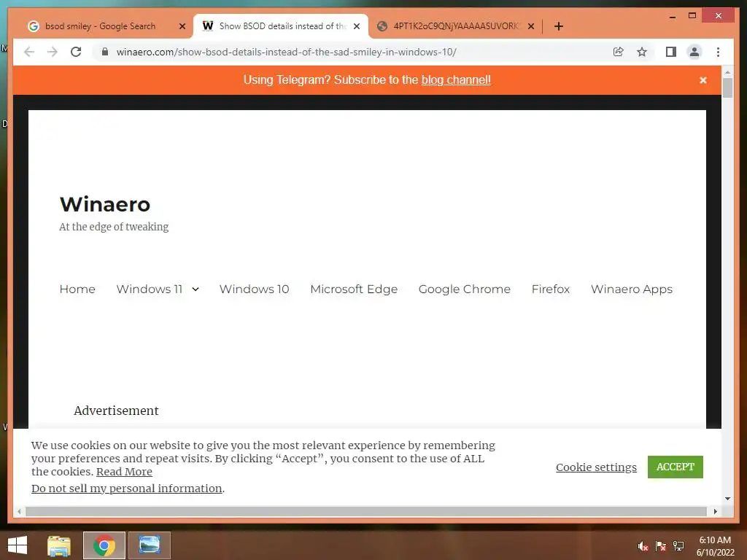Switch to the bsod smiley Google Search tab
This screenshot has height=560, width=747.
pos(100,26)
